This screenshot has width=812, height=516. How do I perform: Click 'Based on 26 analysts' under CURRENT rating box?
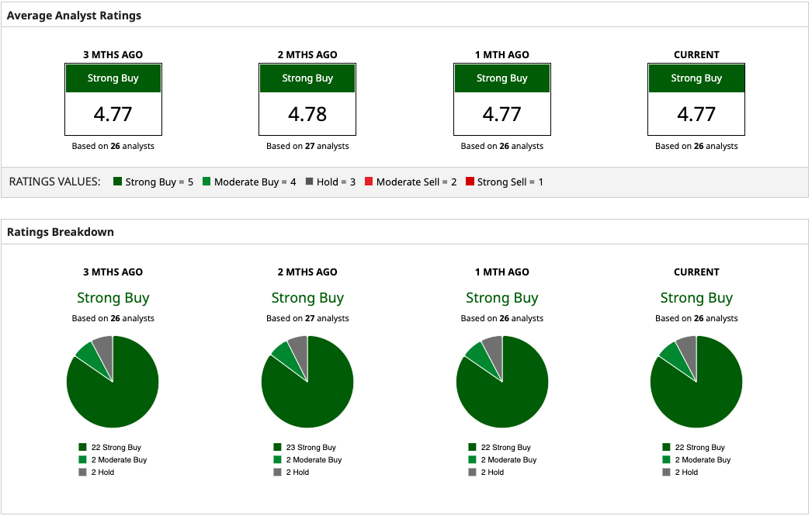tap(696, 146)
